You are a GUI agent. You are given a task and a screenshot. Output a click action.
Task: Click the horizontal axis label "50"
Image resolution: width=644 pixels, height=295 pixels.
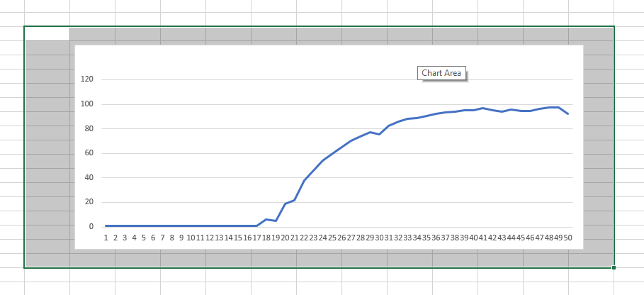point(568,238)
